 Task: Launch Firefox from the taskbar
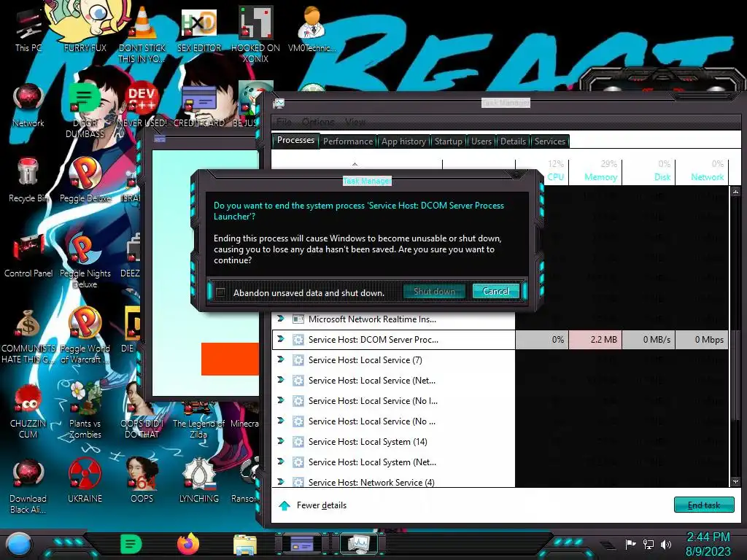pos(188,544)
